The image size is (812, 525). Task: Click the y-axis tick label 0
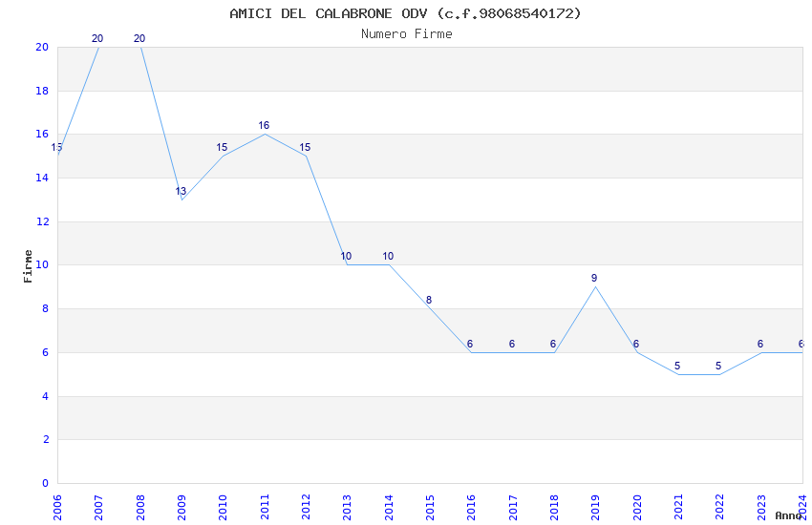click(x=46, y=483)
